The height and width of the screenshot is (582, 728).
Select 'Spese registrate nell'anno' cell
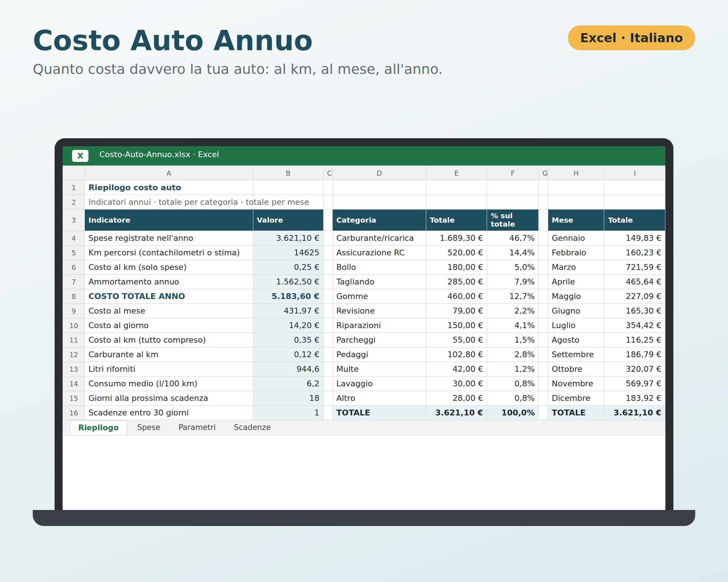(169, 238)
